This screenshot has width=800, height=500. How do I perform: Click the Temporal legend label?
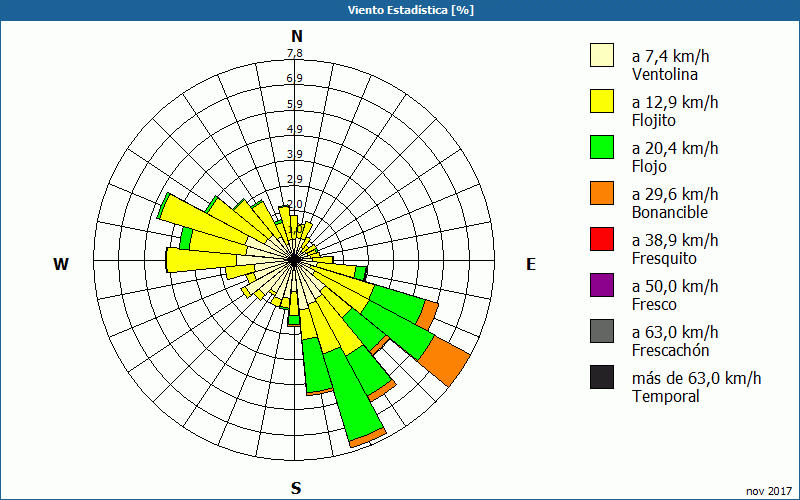(x=666, y=396)
